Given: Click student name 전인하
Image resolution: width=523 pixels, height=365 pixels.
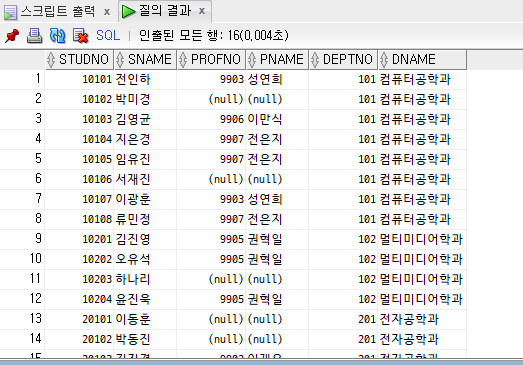Looking at the screenshot, I should tap(133, 79).
